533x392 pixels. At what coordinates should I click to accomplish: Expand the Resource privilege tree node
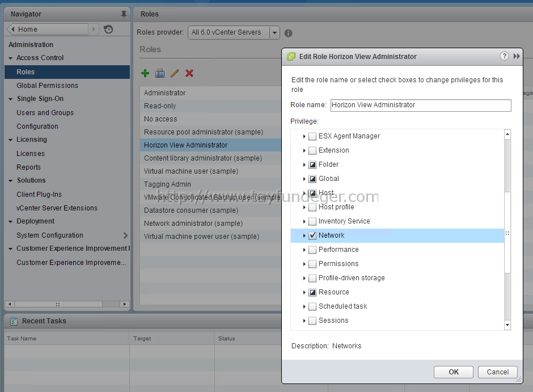(304, 292)
